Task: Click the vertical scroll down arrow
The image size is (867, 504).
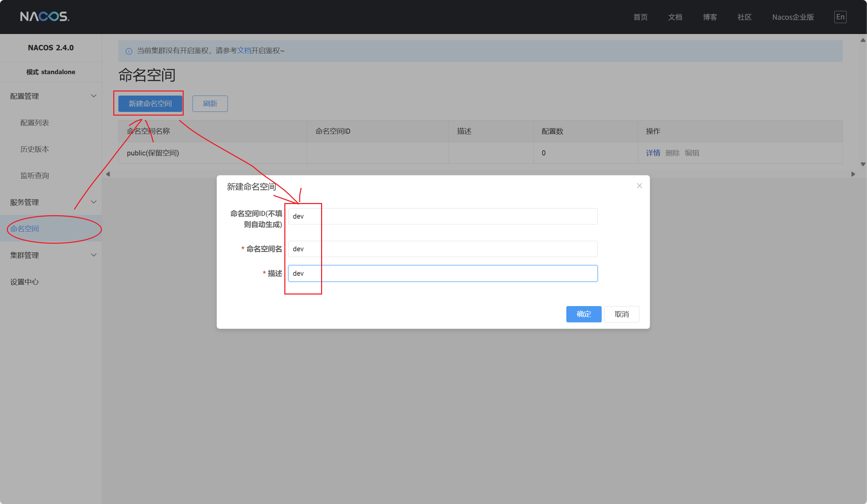Action: [x=863, y=164]
